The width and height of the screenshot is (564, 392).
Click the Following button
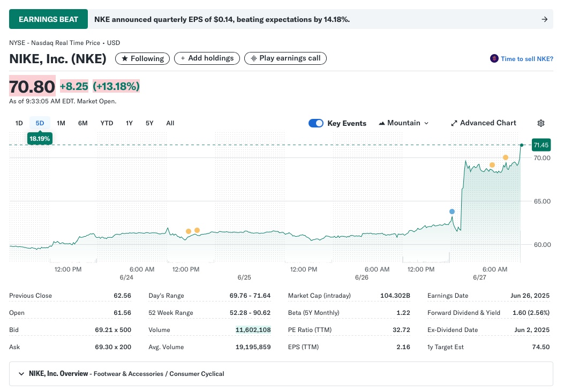point(142,58)
